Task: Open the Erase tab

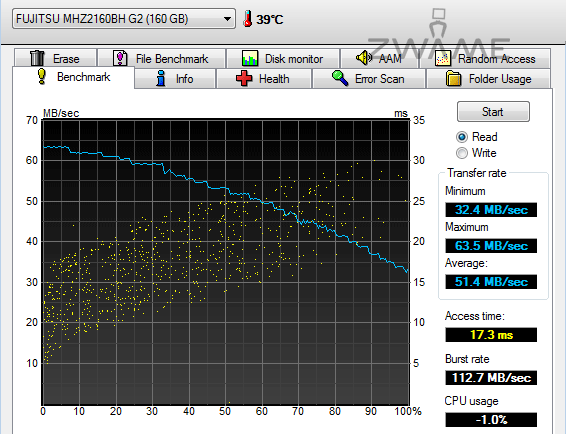Action: click(56, 58)
